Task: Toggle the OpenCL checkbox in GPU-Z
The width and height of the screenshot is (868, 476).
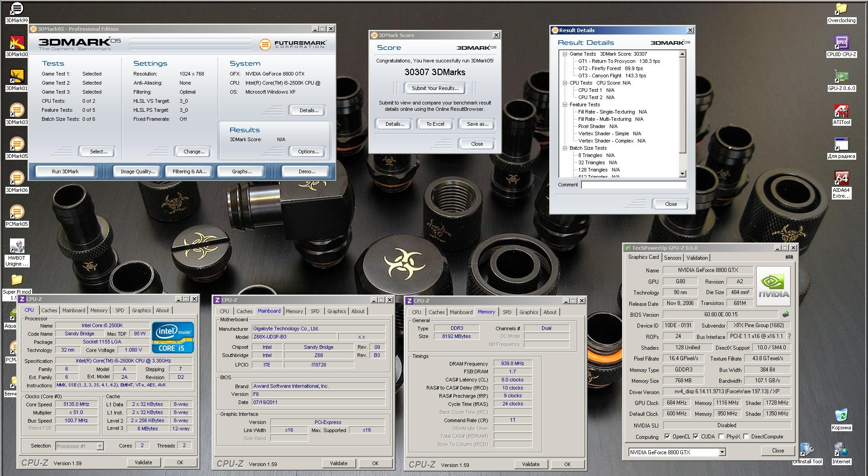Action: [667, 437]
